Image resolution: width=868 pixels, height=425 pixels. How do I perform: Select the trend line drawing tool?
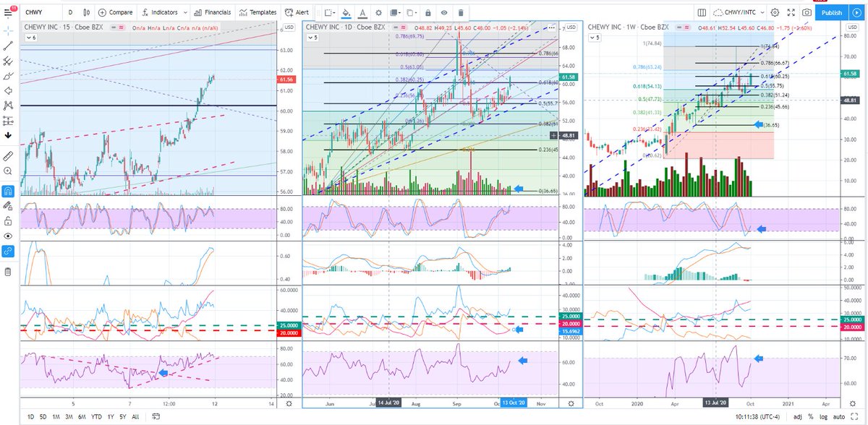click(x=8, y=45)
